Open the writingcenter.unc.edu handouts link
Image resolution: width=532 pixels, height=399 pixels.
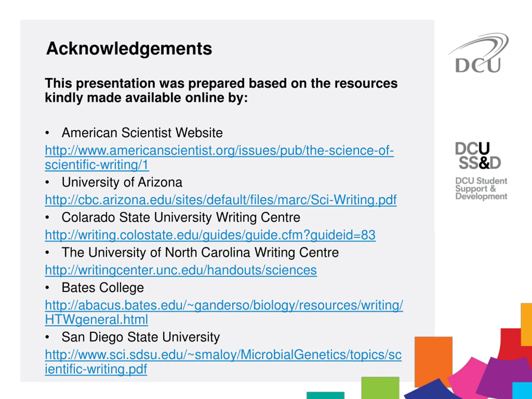pos(181,270)
